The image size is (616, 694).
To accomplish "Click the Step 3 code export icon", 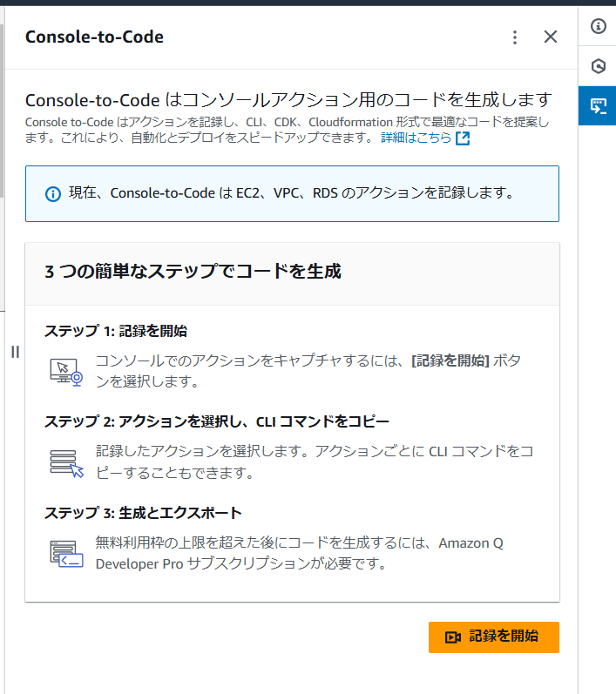I will pyautogui.click(x=66, y=554).
